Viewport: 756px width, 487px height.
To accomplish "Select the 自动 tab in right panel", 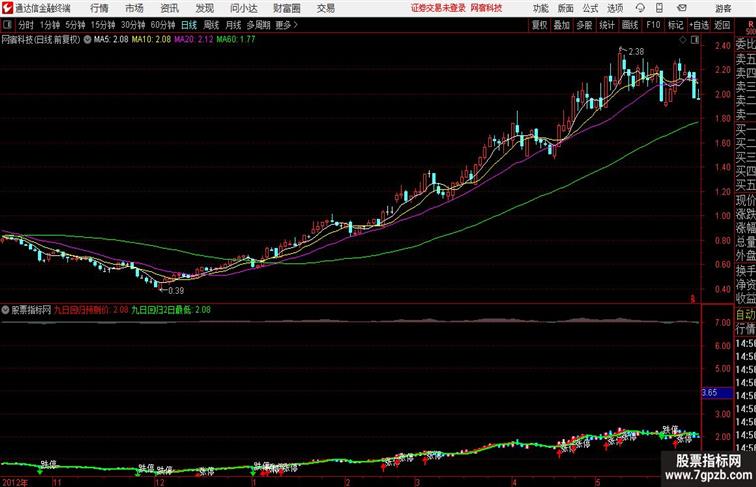I will point(745,315).
